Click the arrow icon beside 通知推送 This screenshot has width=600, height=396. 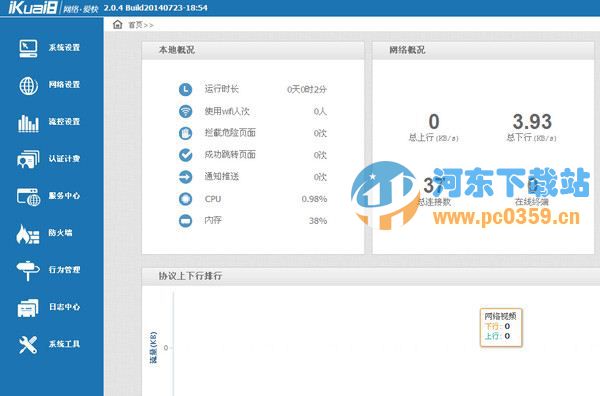click(186, 177)
